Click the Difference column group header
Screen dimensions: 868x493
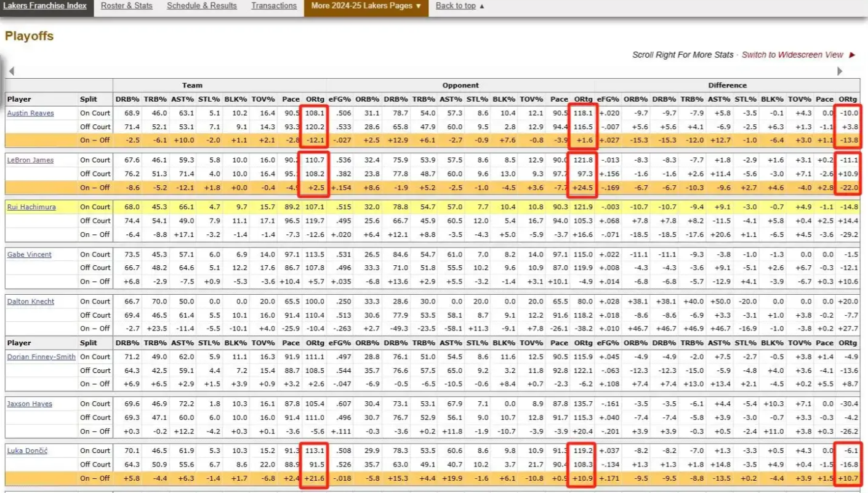[727, 86]
